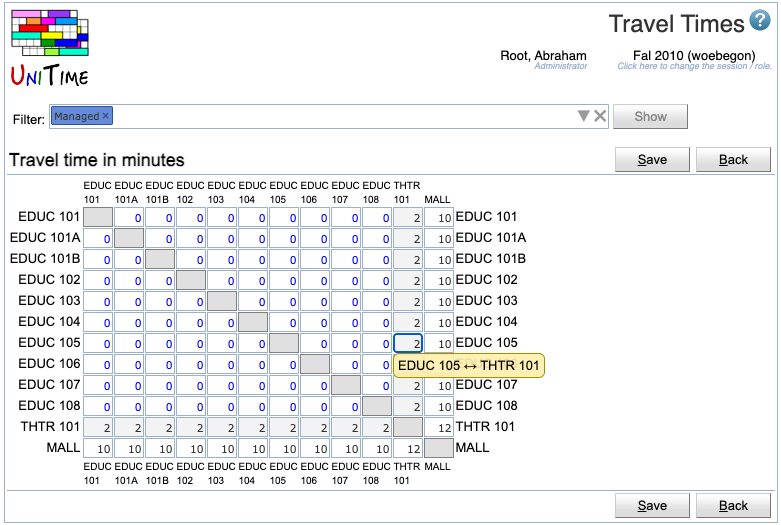Select the EDUC 101 to THTR 101 cell
The image size is (781, 525).
[408, 218]
